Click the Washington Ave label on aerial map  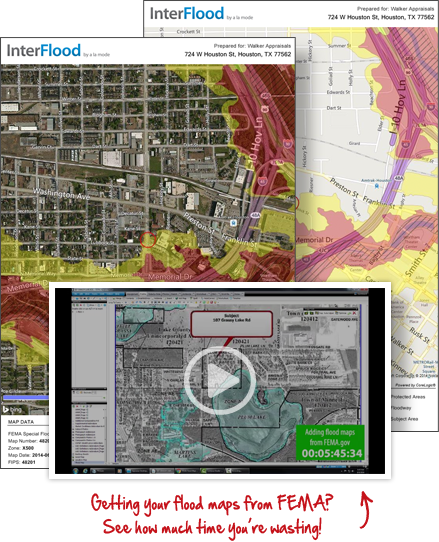(x=62, y=194)
